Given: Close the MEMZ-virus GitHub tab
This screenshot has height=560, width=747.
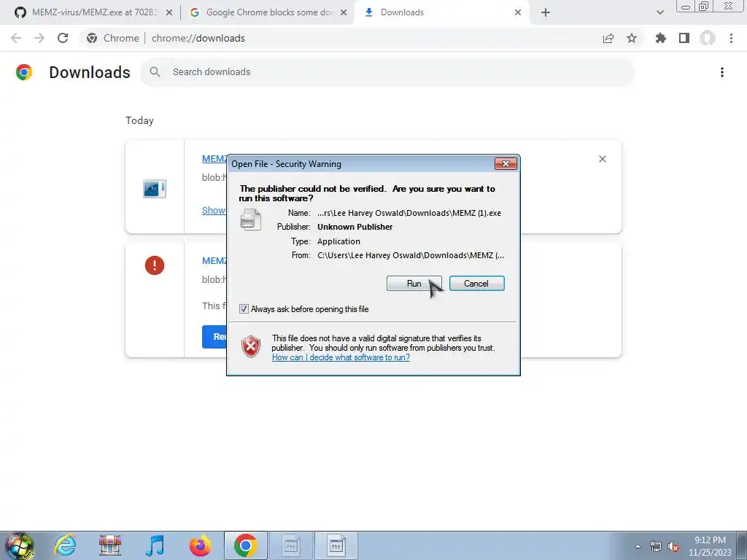Looking at the screenshot, I should point(169,12).
